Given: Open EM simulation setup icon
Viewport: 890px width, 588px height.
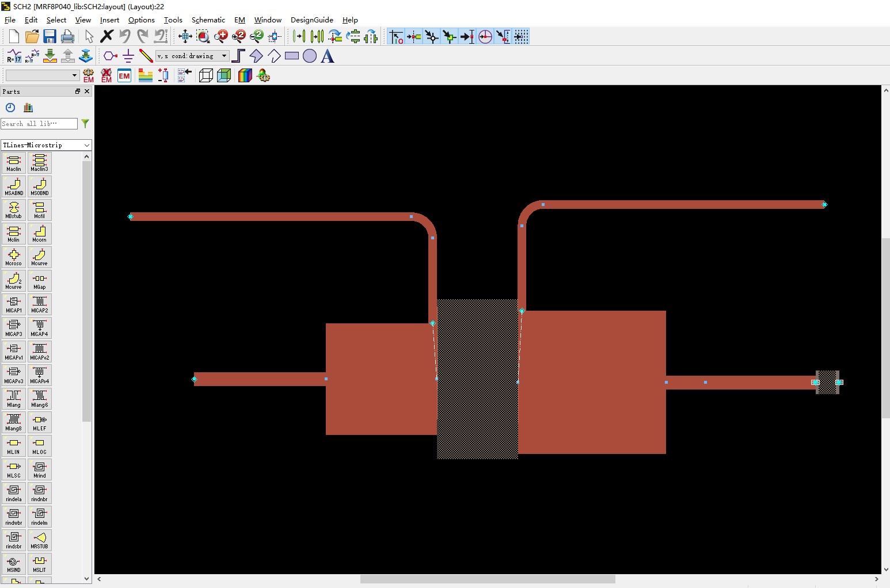Looking at the screenshot, I should pyautogui.click(x=89, y=75).
